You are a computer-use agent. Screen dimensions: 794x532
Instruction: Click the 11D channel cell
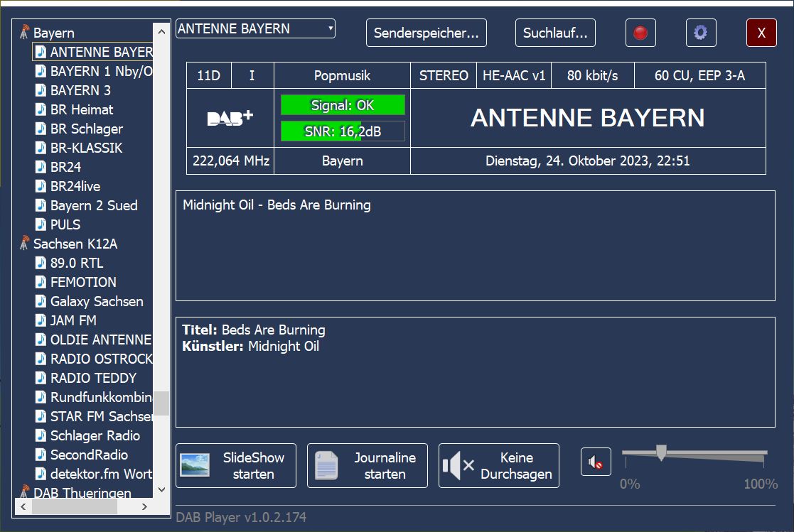coord(208,75)
